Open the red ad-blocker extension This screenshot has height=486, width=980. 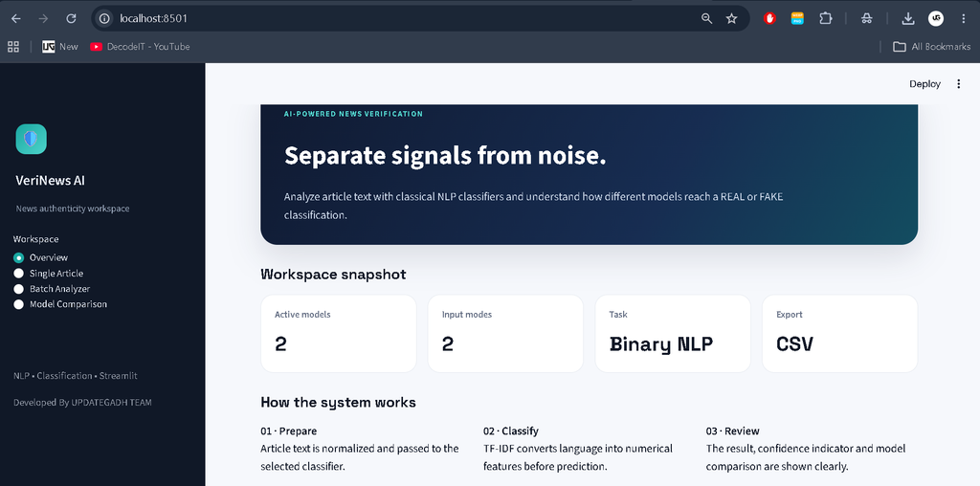coord(769,19)
